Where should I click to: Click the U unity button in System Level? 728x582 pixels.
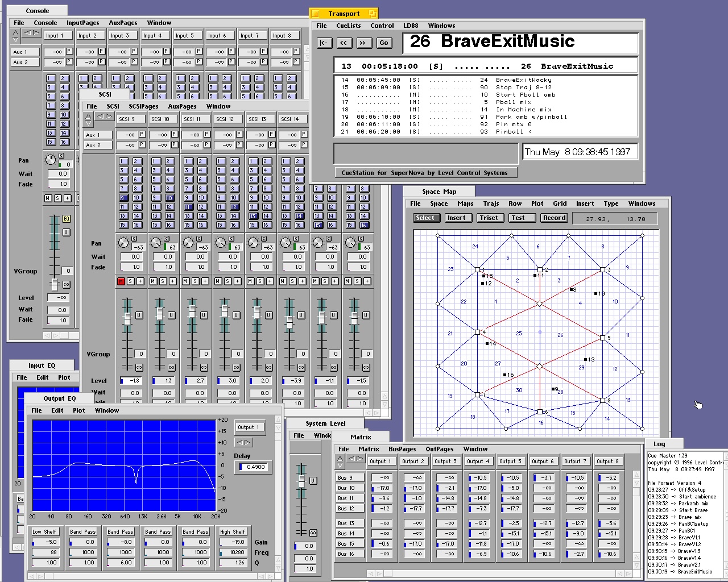[x=313, y=480]
